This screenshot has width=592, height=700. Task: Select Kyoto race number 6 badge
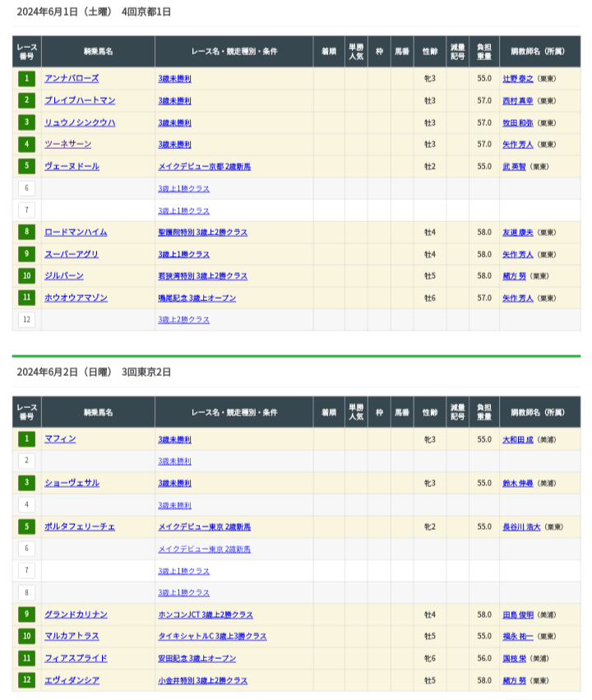(27, 188)
